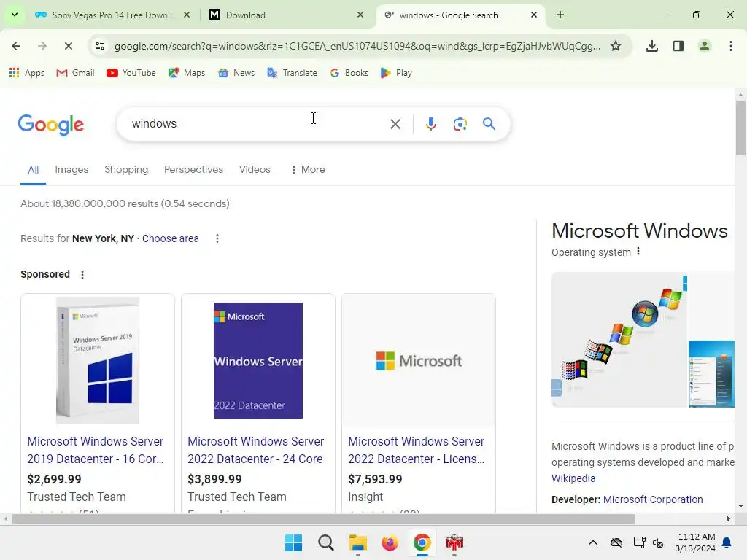Open Windows logos history image
Image resolution: width=747 pixels, height=560 pixels.
(619, 340)
